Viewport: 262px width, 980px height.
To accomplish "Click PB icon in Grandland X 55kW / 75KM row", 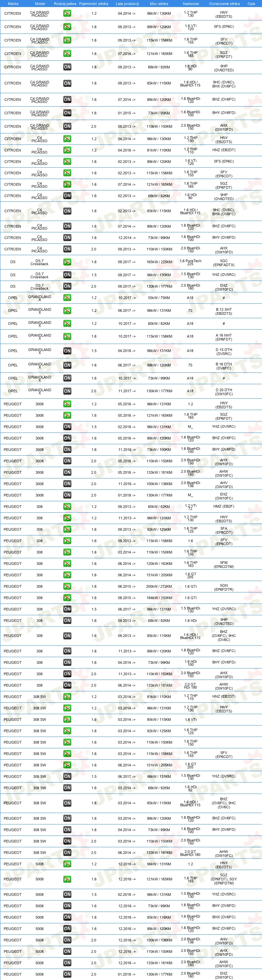I will coord(67,298).
